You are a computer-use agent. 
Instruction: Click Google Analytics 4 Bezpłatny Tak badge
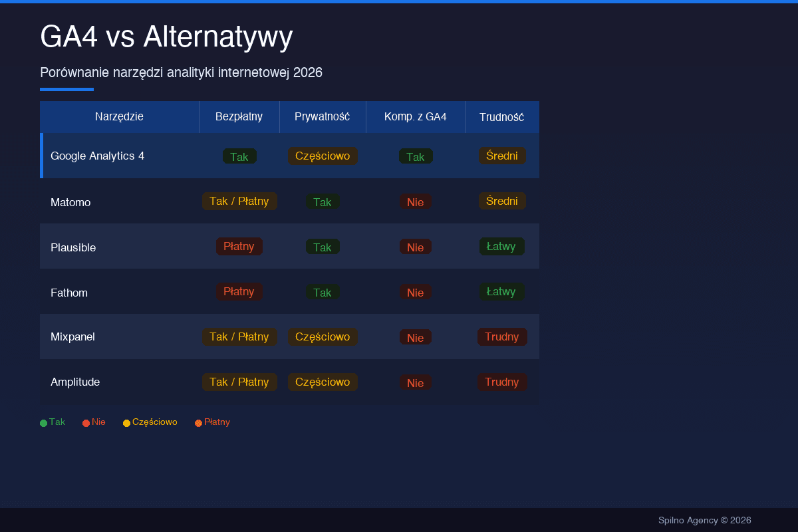pyautogui.click(x=239, y=156)
